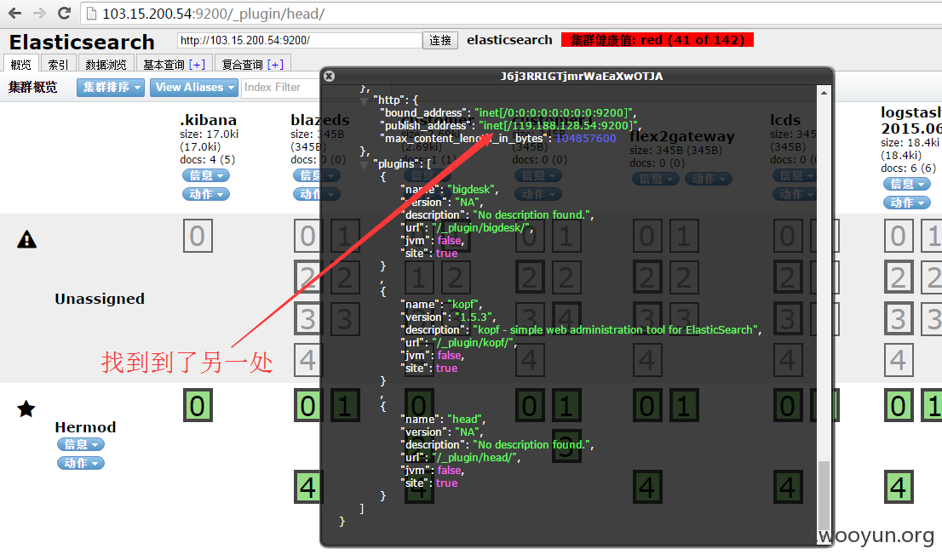942x560 pixels.
Task: Select Hermod shard 4 of logstash index
Action: pyautogui.click(x=899, y=488)
